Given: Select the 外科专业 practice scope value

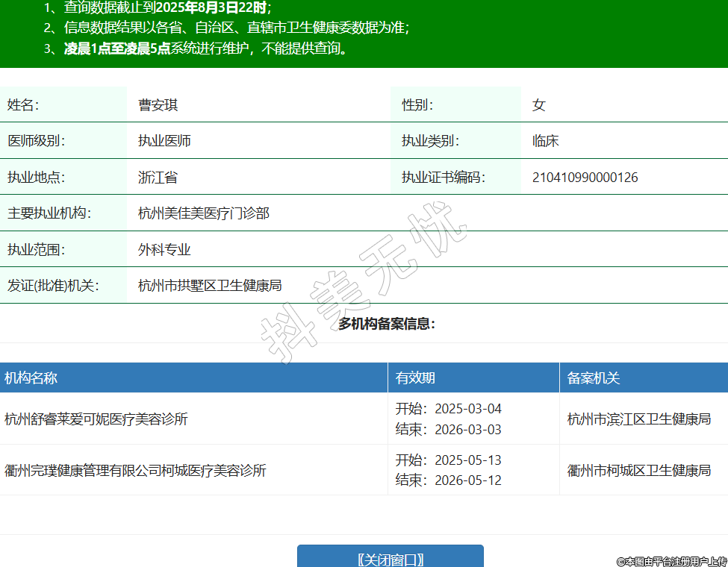Looking at the screenshot, I should pos(164,249).
